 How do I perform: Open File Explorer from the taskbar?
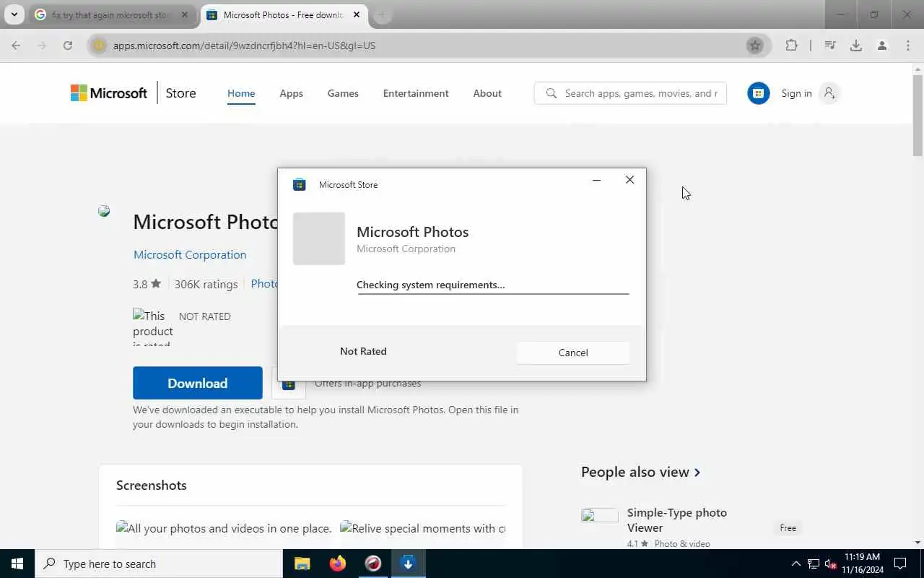[302, 564]
